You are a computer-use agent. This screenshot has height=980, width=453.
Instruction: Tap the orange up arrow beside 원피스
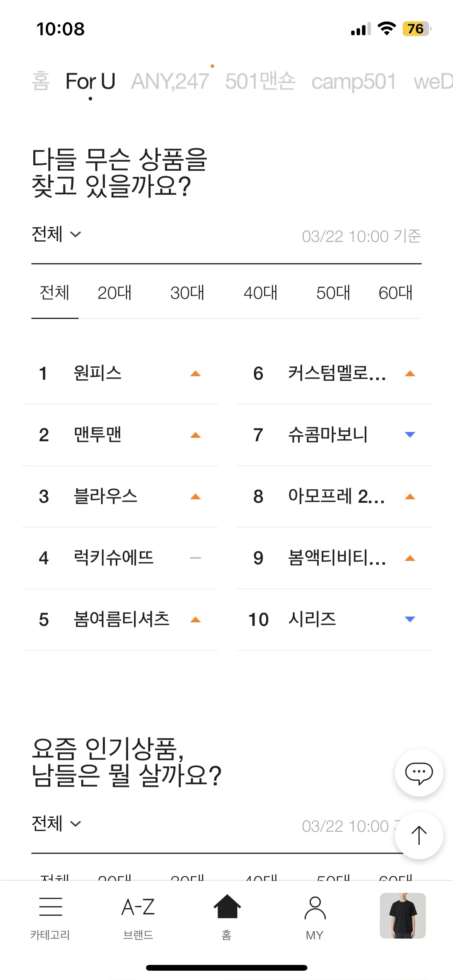(x=196, y=373)
